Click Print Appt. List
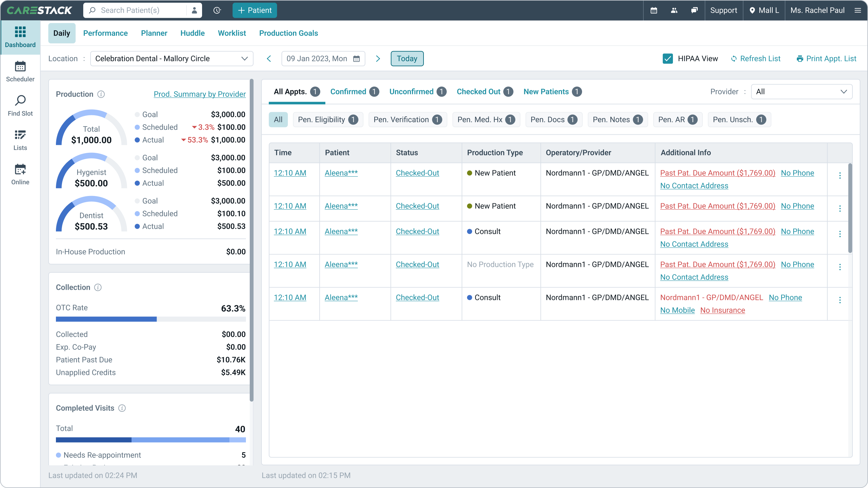 [827, 59]
